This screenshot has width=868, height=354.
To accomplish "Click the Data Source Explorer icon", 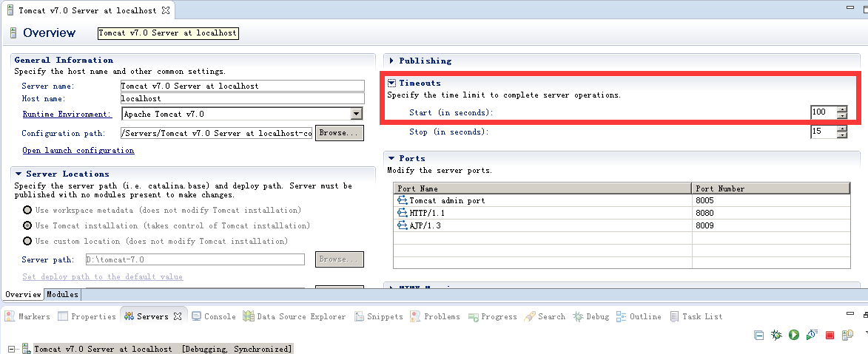I will [248, 316].
